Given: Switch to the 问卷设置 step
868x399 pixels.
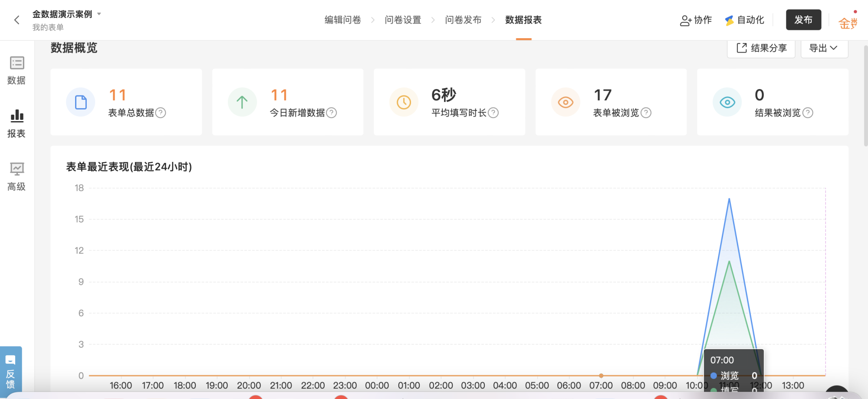Looking at the screenshot, I should point(403,20).
